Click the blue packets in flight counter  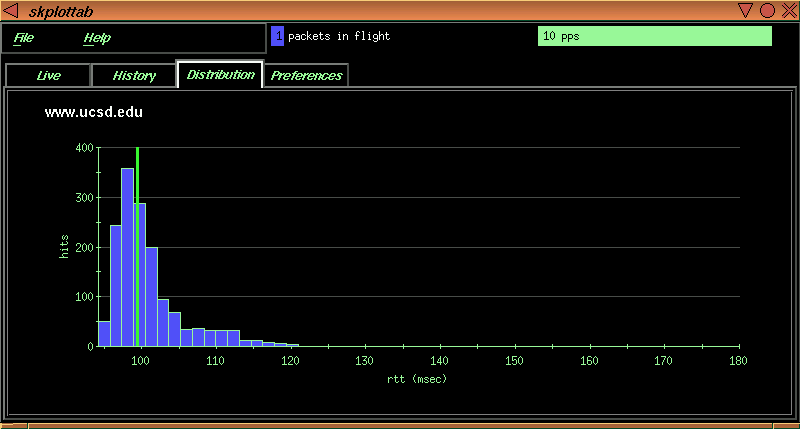point(278,36)
